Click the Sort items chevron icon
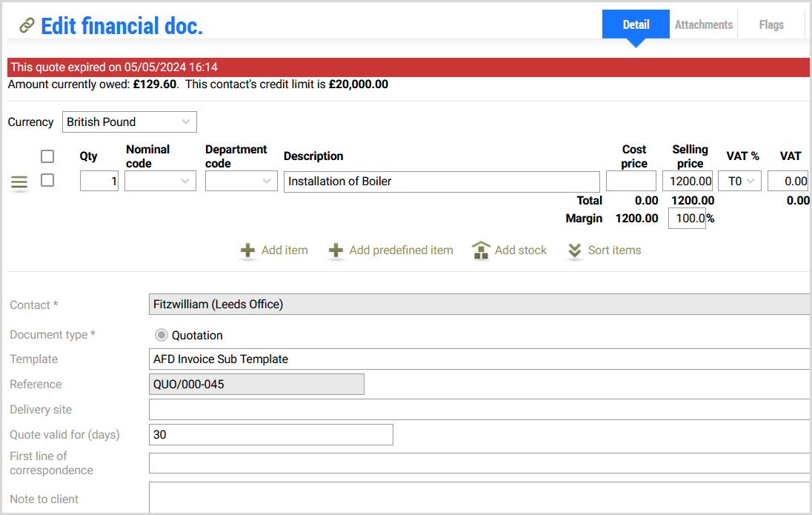Screen dimensions: 812x515 [575, 250]
